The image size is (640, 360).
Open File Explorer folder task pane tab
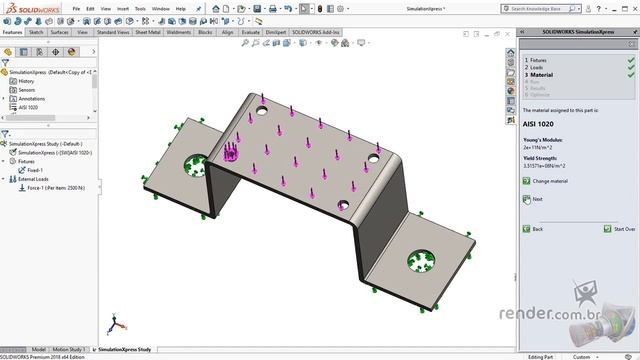click(511, 72)
